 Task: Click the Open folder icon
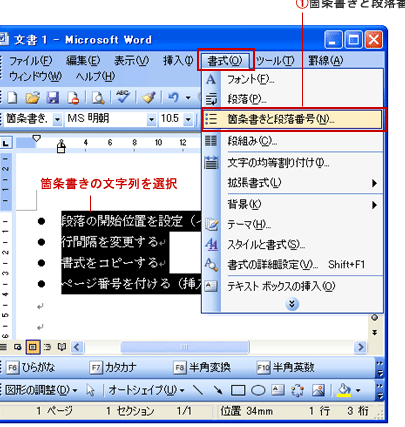pyautogui.click(x=33, y=98)
